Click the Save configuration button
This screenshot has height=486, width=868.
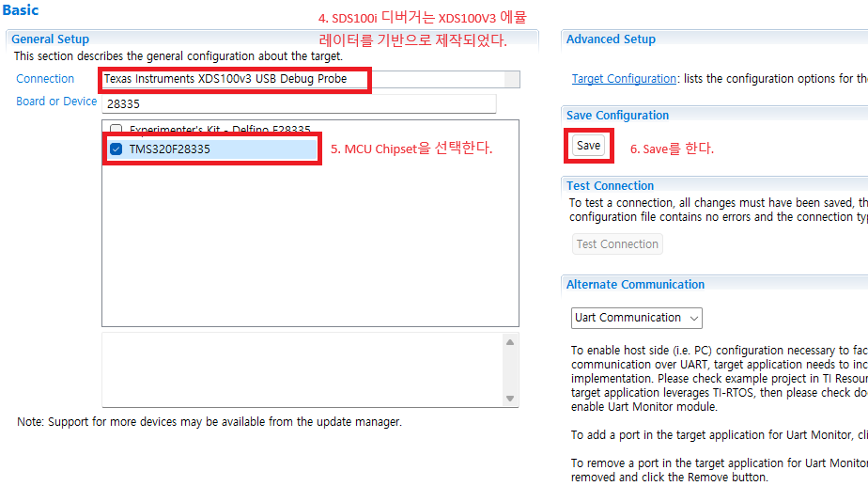(x=588, y=145)
